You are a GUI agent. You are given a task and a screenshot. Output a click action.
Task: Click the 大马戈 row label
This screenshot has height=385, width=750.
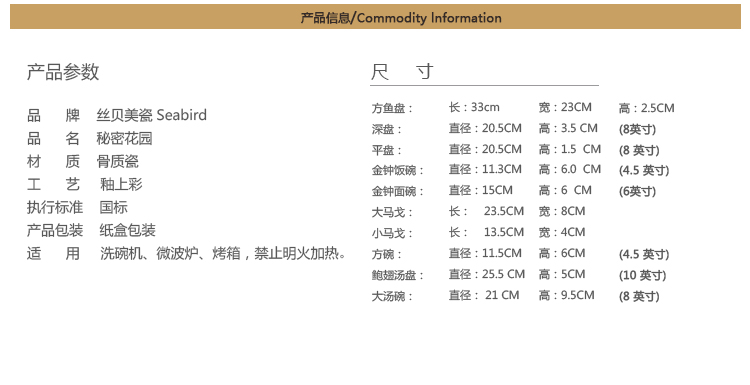pos(392,213)
